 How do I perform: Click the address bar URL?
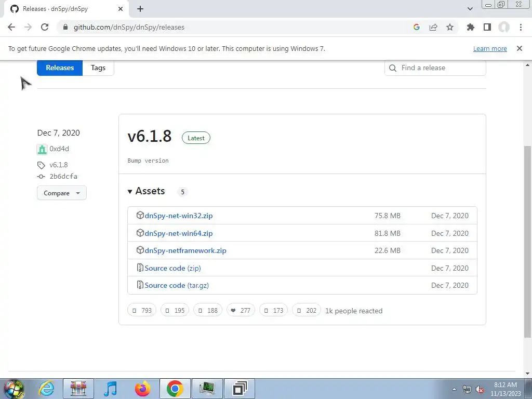(129, 27)
